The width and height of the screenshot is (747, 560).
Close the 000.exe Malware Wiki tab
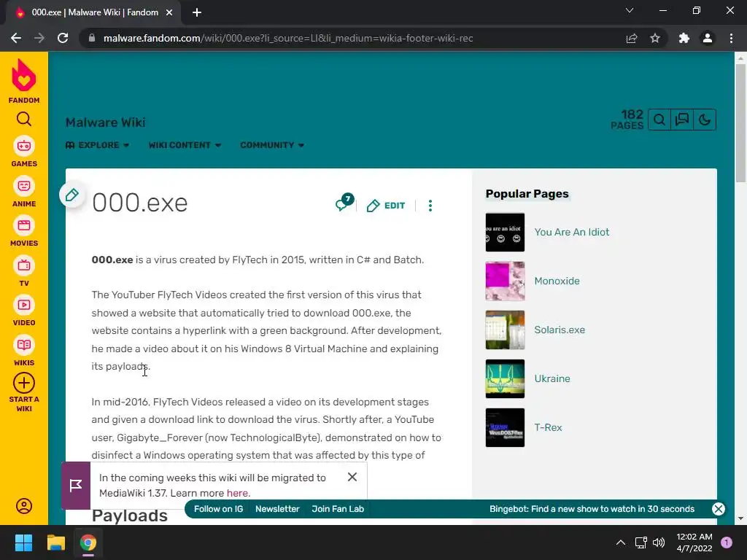pos(169,12)
